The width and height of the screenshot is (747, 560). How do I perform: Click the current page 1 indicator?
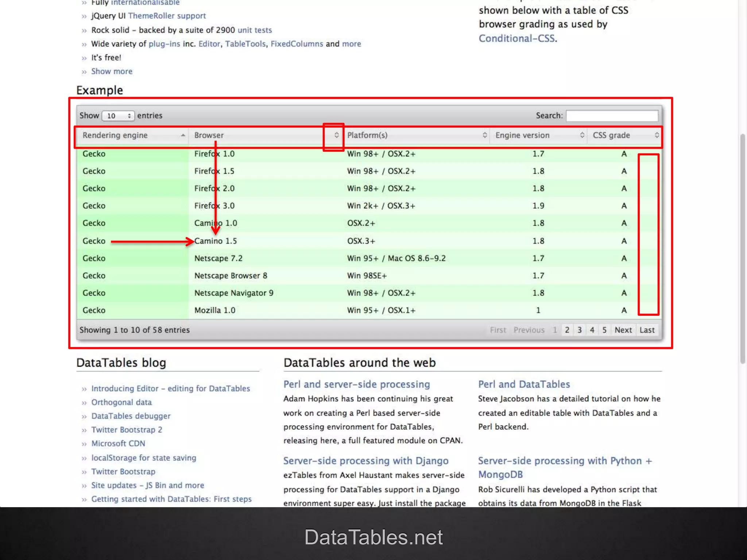coord(555,330)
